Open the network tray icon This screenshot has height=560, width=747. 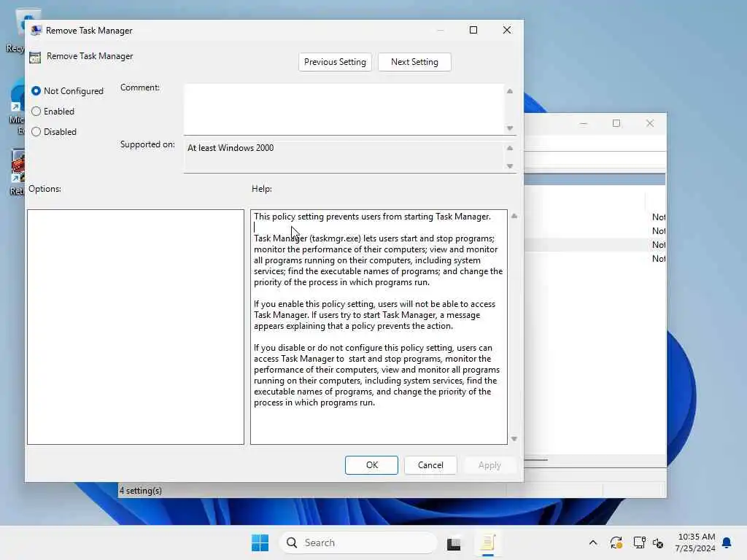point(639,542)
